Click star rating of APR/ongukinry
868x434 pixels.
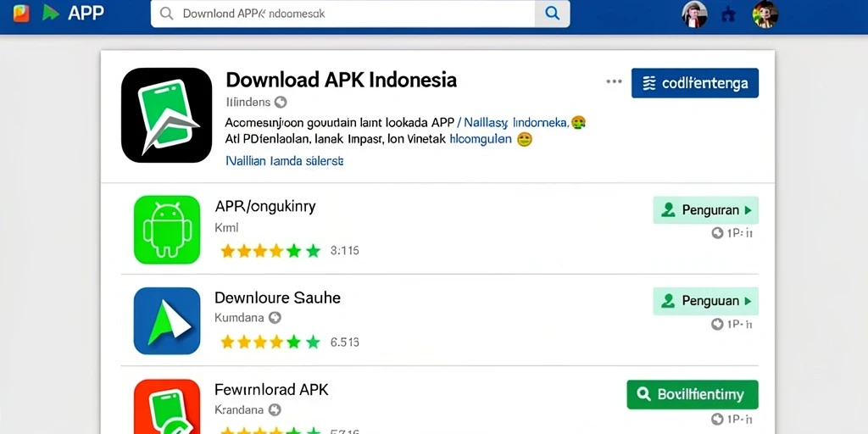[270, 251]
